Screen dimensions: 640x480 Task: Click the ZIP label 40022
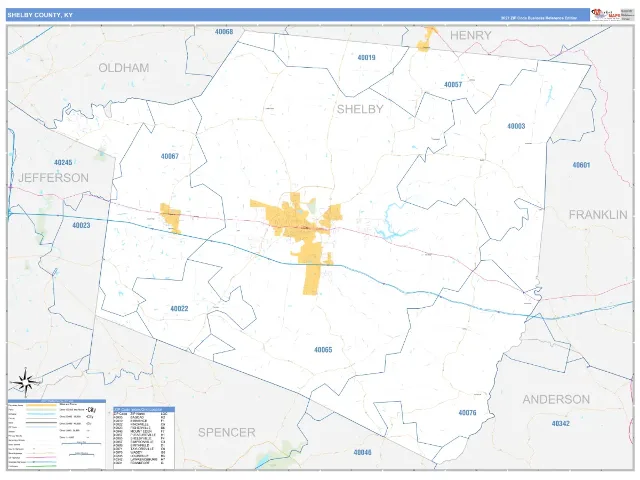point(179,308)
